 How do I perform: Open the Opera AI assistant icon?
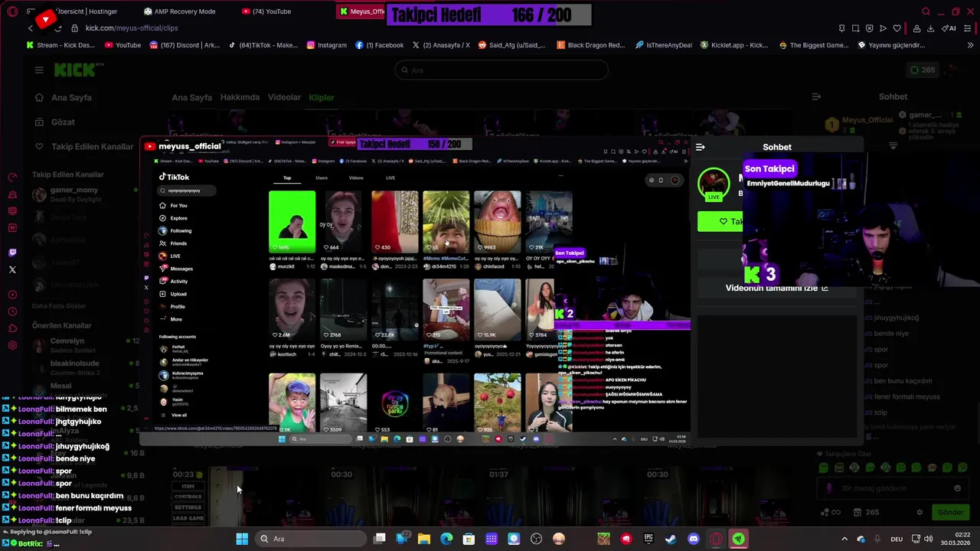pos(949,28)
